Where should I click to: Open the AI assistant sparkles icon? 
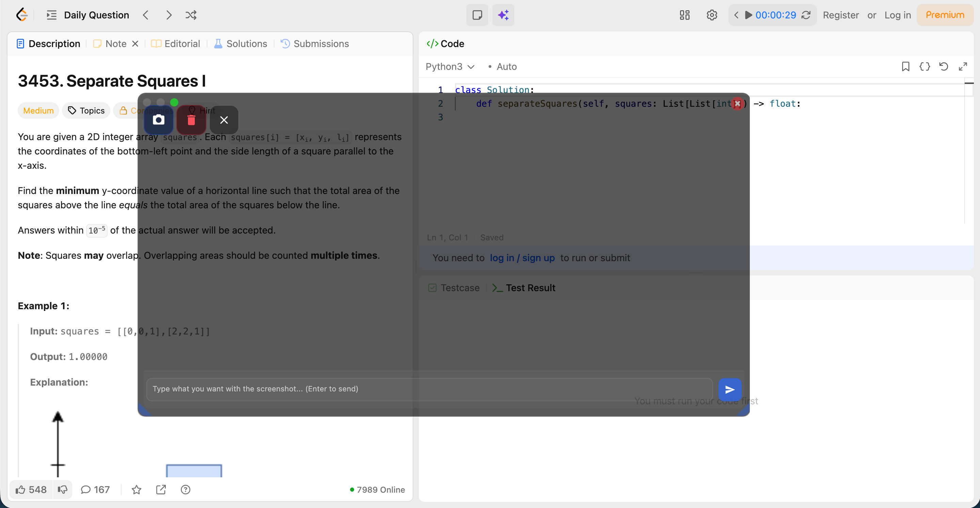(x=503, y=15)
